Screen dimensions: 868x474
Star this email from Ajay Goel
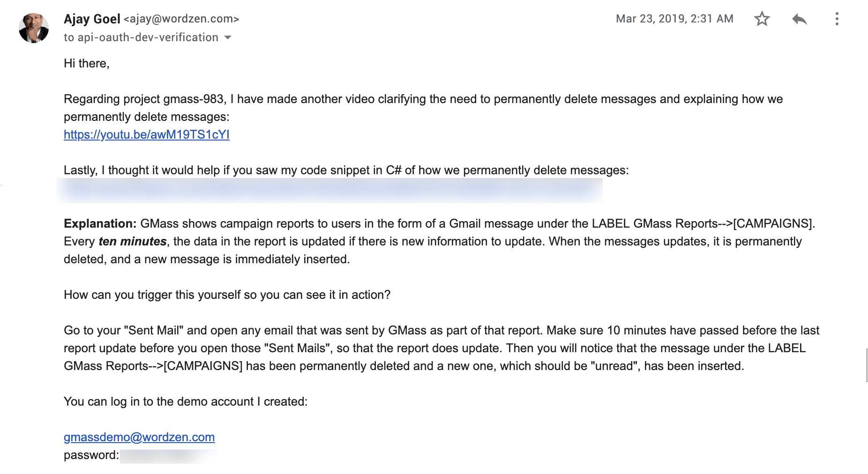(762, 19)
